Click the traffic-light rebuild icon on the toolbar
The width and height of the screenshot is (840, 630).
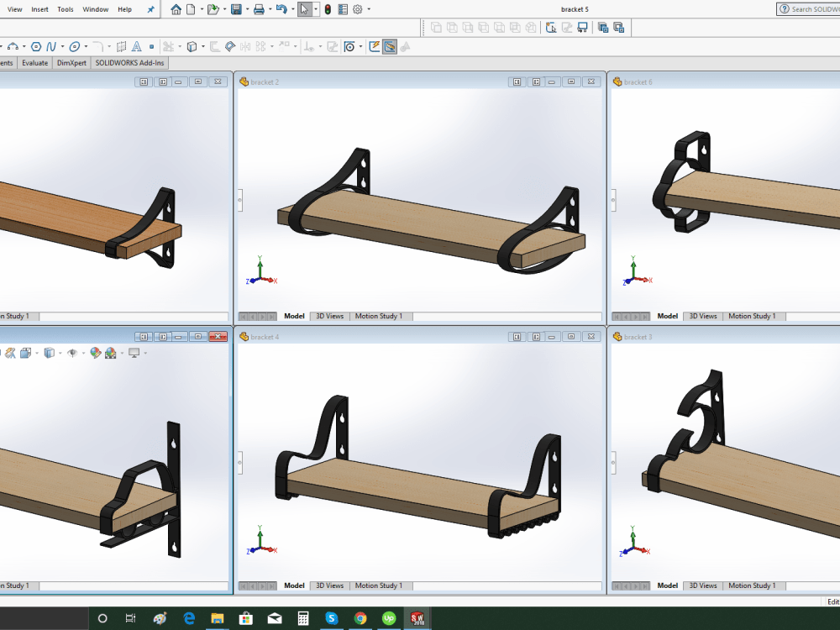326,9
